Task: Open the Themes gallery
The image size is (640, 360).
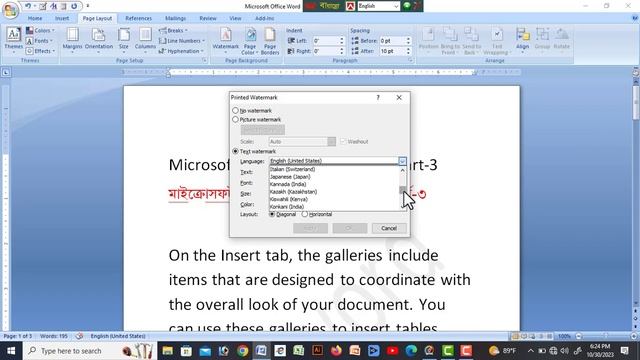Action: (x=13, y=40)
